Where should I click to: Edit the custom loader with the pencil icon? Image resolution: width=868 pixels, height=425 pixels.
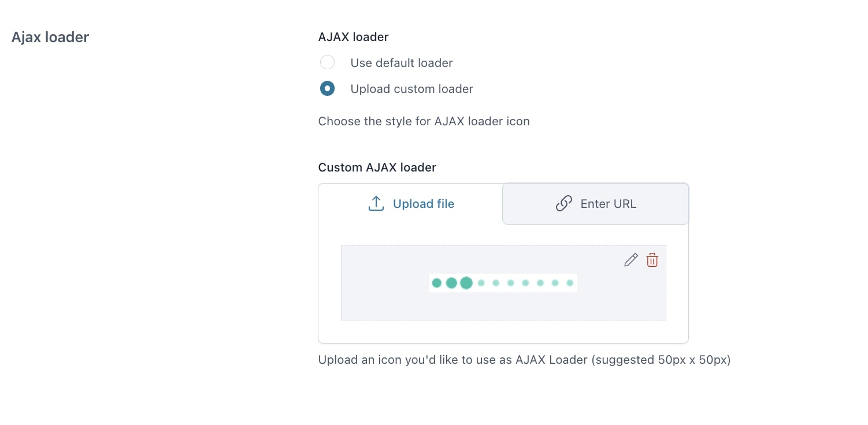pyautogui.click(x=631, y=260)
